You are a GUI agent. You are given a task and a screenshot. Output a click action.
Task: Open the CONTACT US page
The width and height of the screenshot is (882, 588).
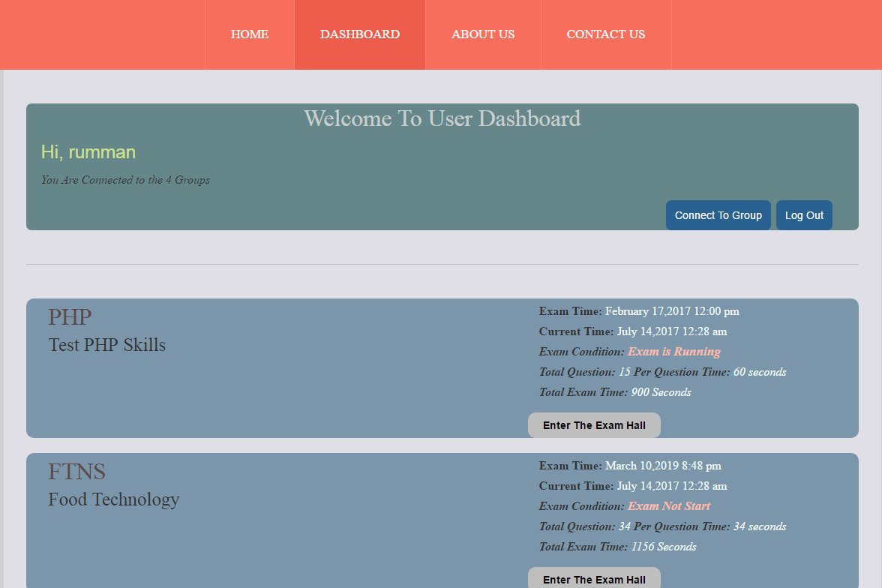click(605, 34)
